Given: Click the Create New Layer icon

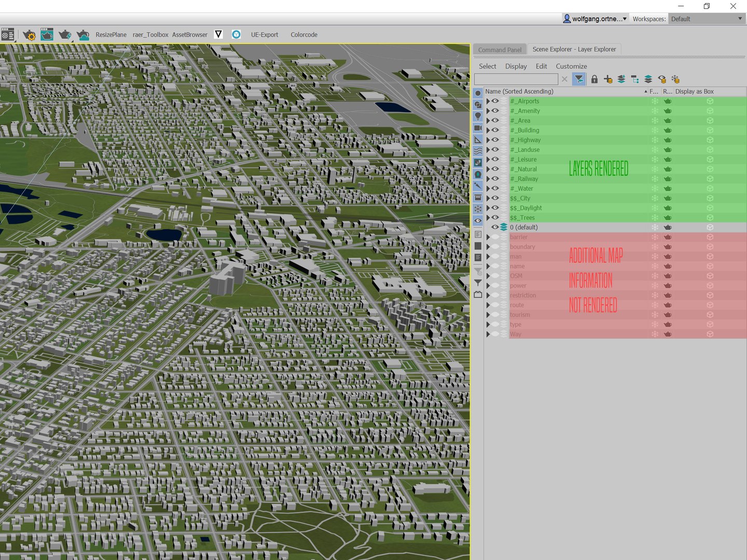Looking at the screenshot, I should pyautogui.click(x=608, y=79).
